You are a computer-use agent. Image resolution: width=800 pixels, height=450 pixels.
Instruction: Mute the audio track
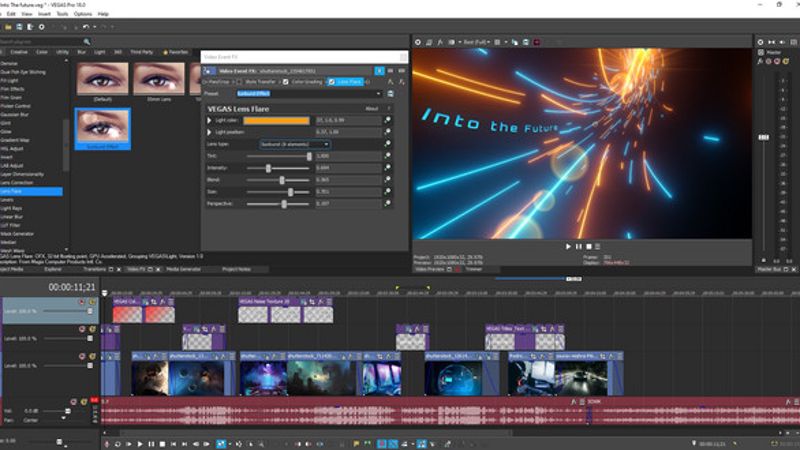pyautogui.click(x=73, y=402)
